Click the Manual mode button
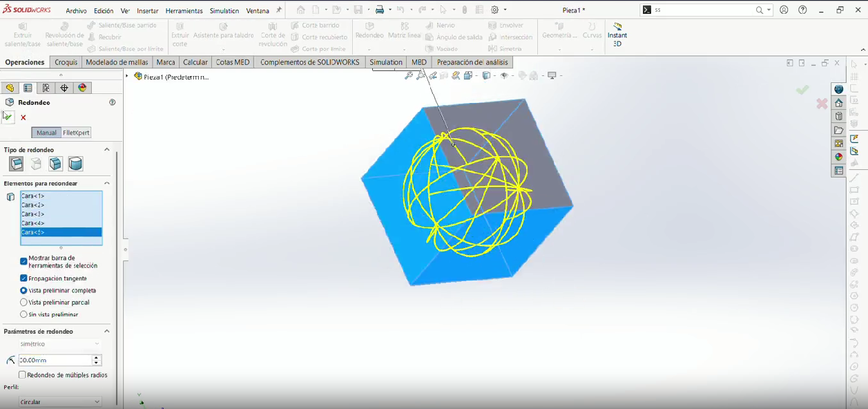The width and height of the screenshot is (868, 409). 46,133
